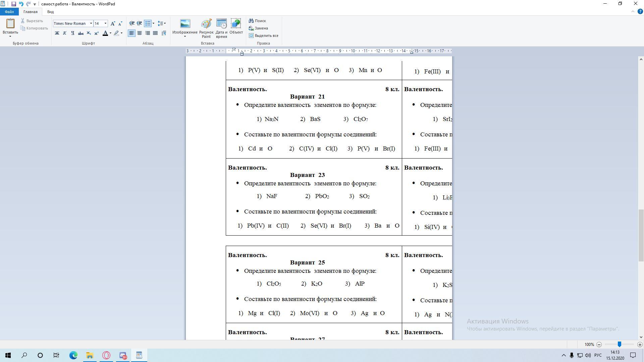Insert a Paint drawing (Рисунок Paint)
This screenshot has width=644, height=362.
coord(206,28)
